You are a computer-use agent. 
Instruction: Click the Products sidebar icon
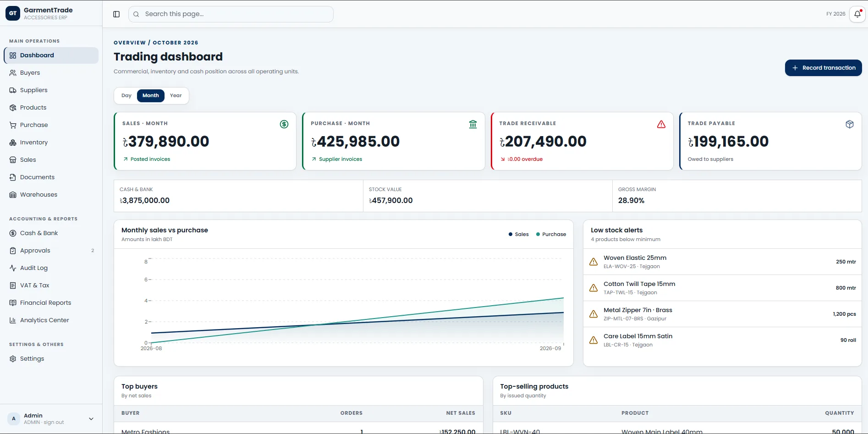point(13,108)
